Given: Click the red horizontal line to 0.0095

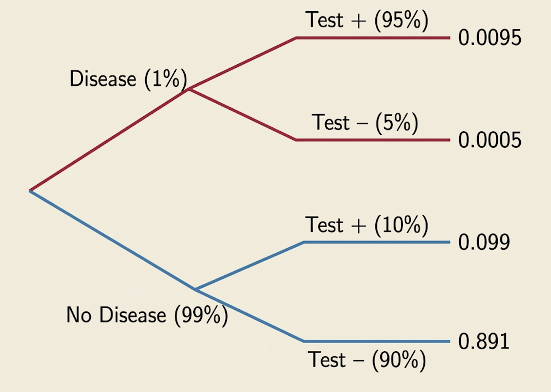Looking at the screenshot, I should [373, 38].
